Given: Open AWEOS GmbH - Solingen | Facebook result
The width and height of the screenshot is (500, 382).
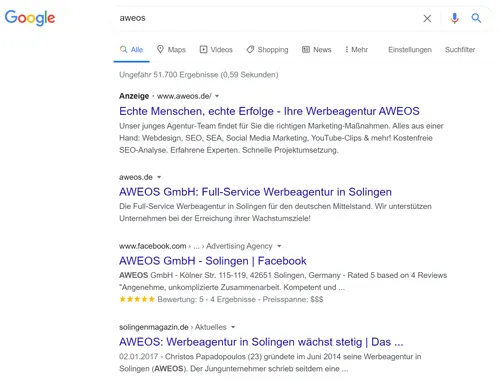Looking at the screenshot, I should click(212, 261).
